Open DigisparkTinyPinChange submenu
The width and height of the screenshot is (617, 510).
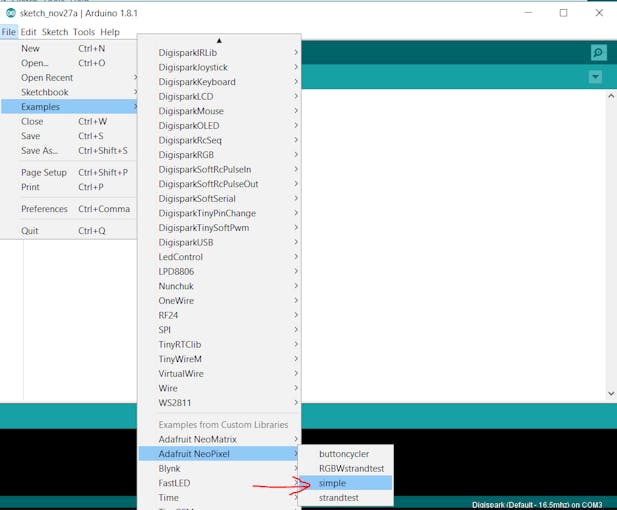(x=219, y=213)
